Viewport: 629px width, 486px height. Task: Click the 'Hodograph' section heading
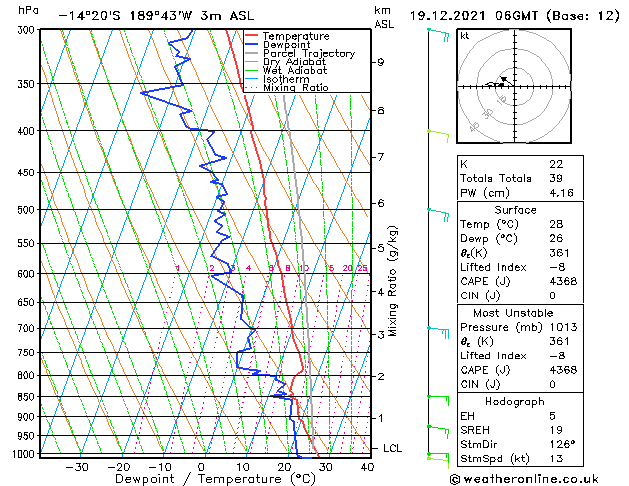tap(515, 402)
